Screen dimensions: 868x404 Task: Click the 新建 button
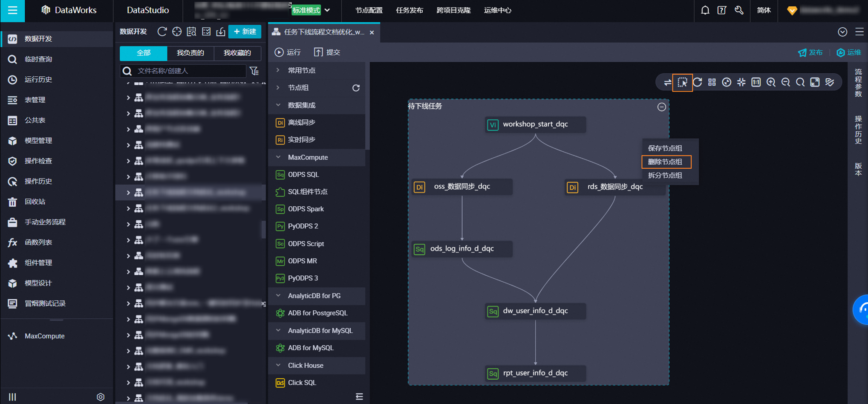pos(245,32)
